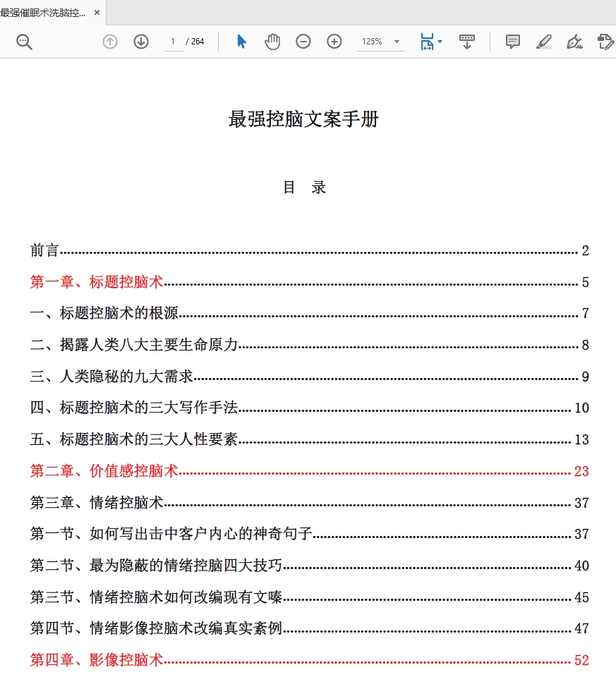
Task: Click the page number input field
Action: tap(172, 42)
